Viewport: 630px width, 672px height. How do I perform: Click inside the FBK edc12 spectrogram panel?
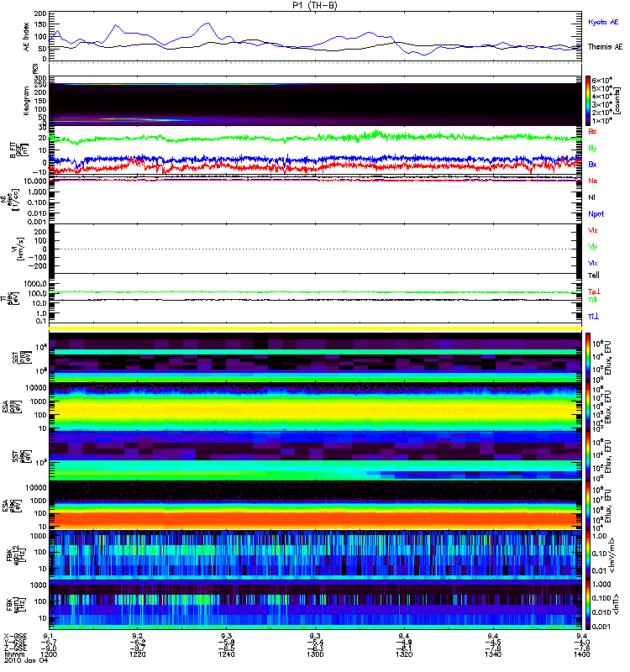[x=315, y=555]
